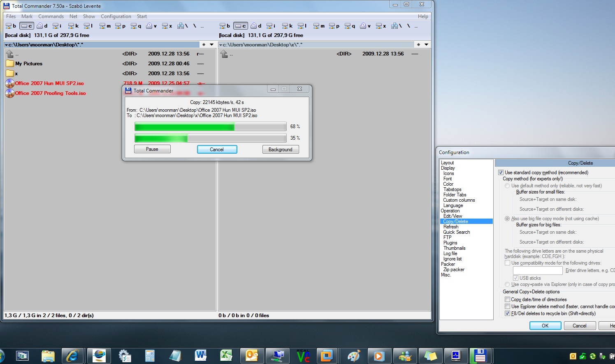The image size is (615, 364).
Task: Select Zip packer in Configuration tree
Action: coord(454,270)
